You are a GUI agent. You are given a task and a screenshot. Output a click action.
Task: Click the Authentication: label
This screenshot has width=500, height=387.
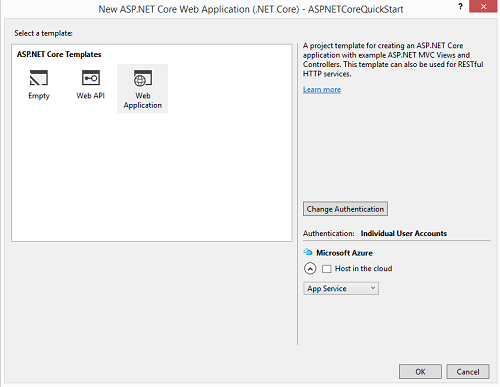coord(328,233)
